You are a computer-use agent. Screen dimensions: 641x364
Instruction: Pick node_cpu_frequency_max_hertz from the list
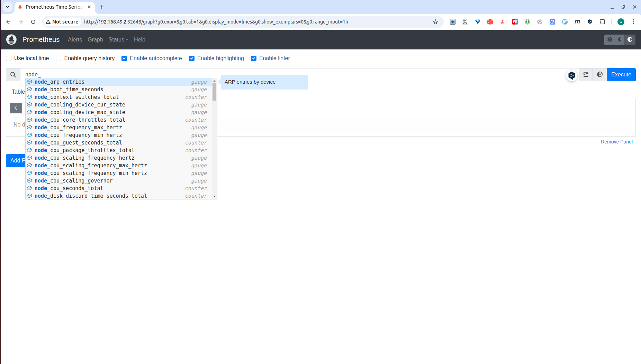tap(119, 128)
